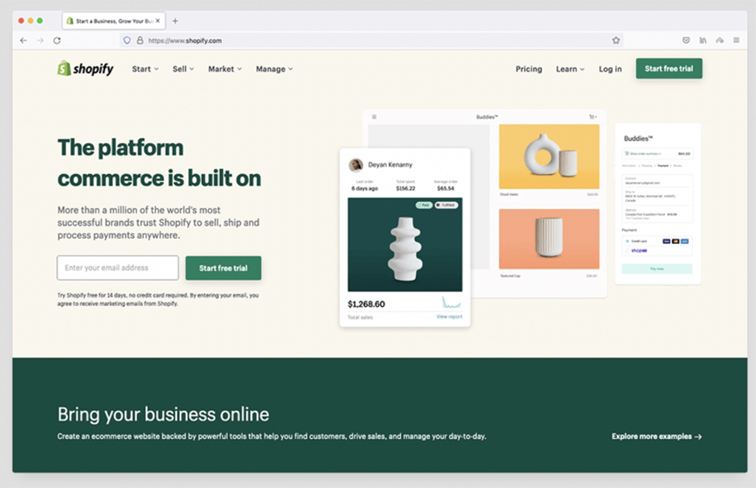
Task: Click the browser forward arrow
Action: [40, 41]
